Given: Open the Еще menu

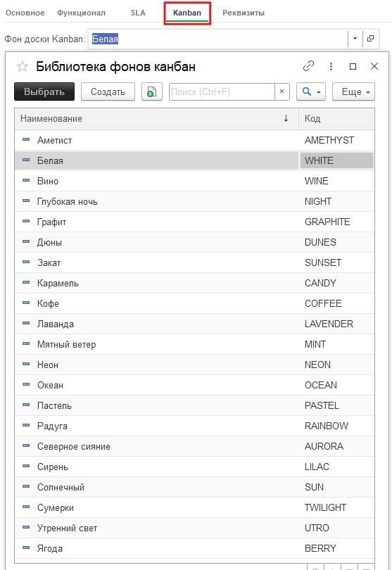Looking at the screenshot, I should click(x=353, y=91).
